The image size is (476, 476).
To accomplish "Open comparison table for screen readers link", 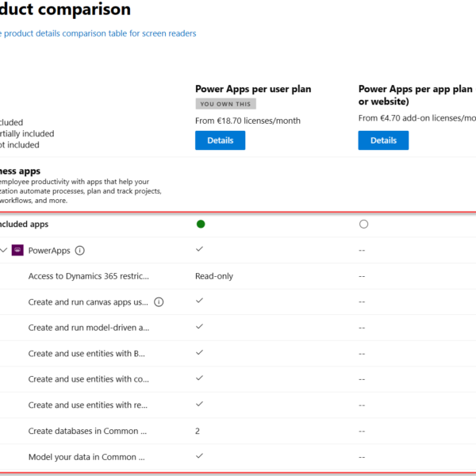I will [98, 33].
